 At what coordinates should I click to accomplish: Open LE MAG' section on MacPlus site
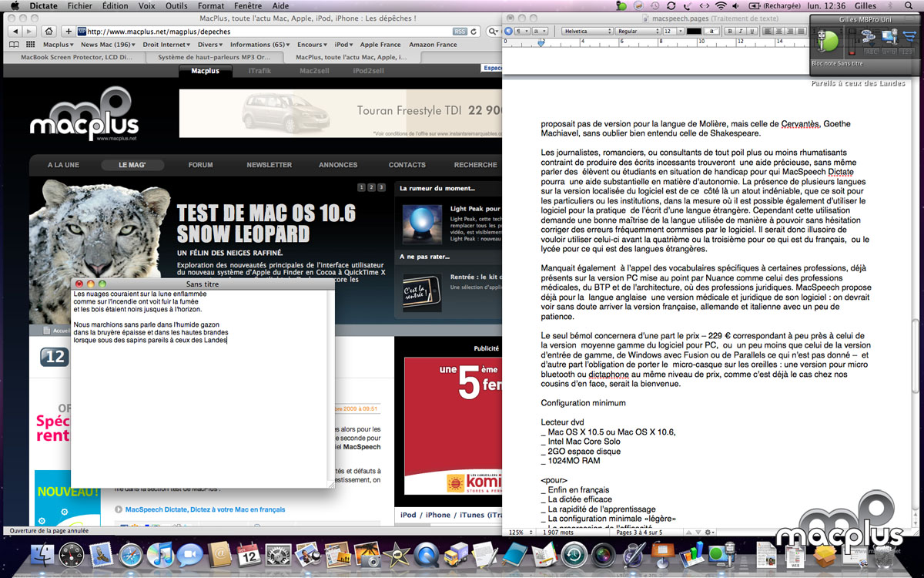tap(132, 165)
